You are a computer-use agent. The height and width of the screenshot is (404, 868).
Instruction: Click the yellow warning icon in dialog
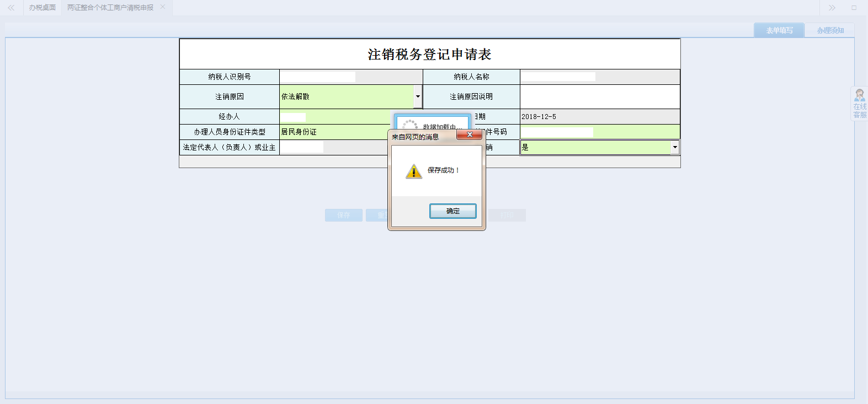[x=413, y=171]
